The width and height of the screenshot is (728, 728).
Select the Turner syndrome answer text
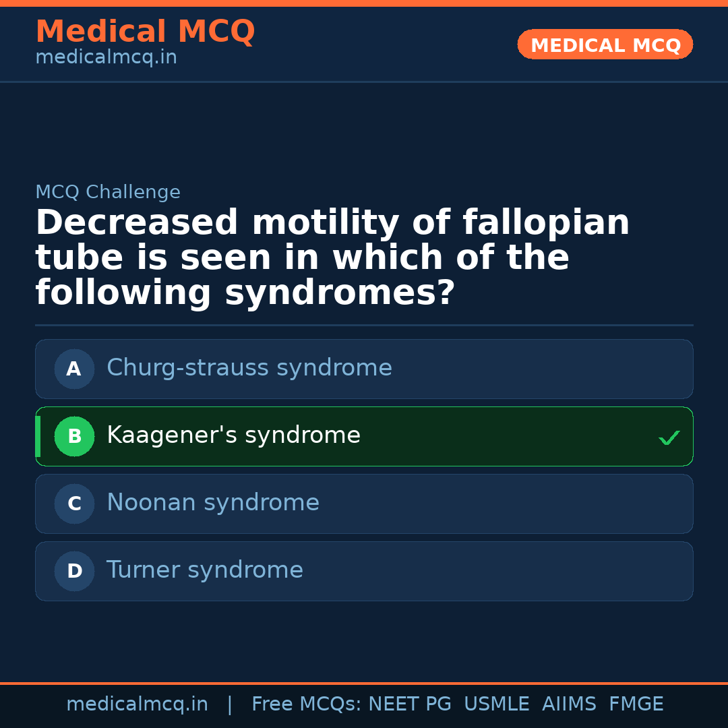[204, 570]
